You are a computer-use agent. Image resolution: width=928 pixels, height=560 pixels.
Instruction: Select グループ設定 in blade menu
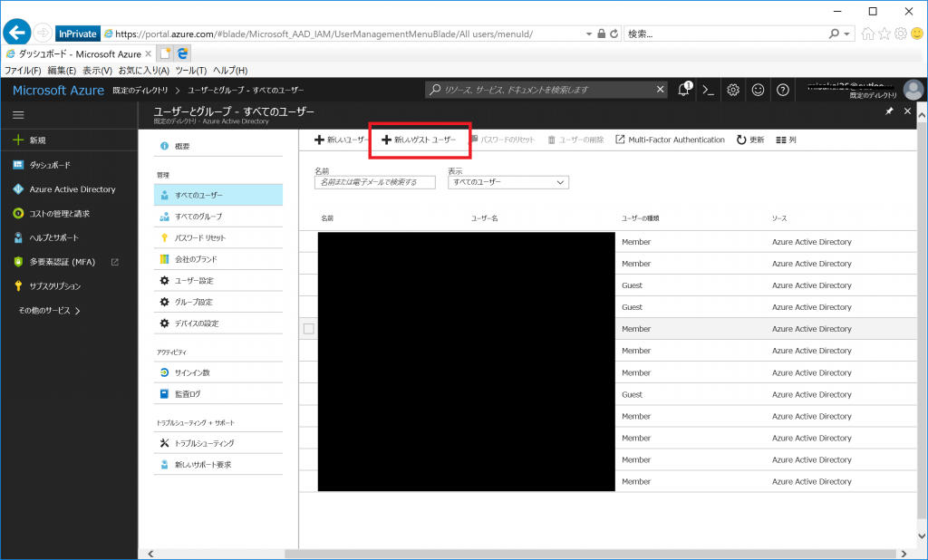[x=217, y=302]
